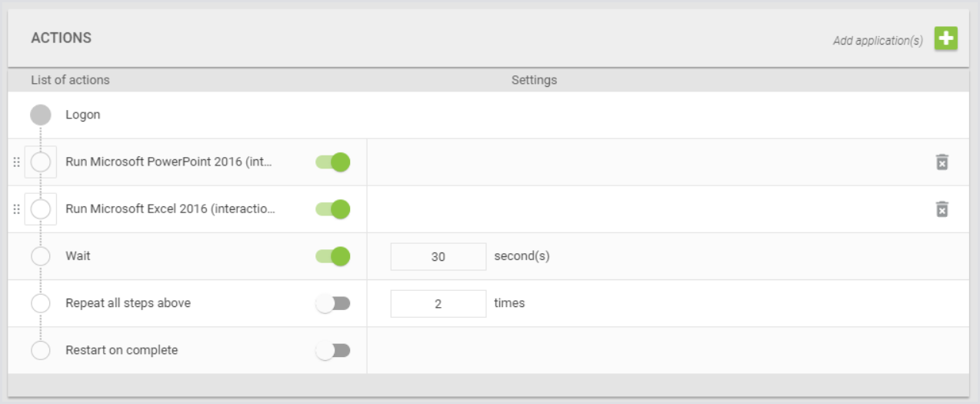
Task: Select the Run Microsoft PowerPoint 2016 action label
Action: [x=168, y=162]
